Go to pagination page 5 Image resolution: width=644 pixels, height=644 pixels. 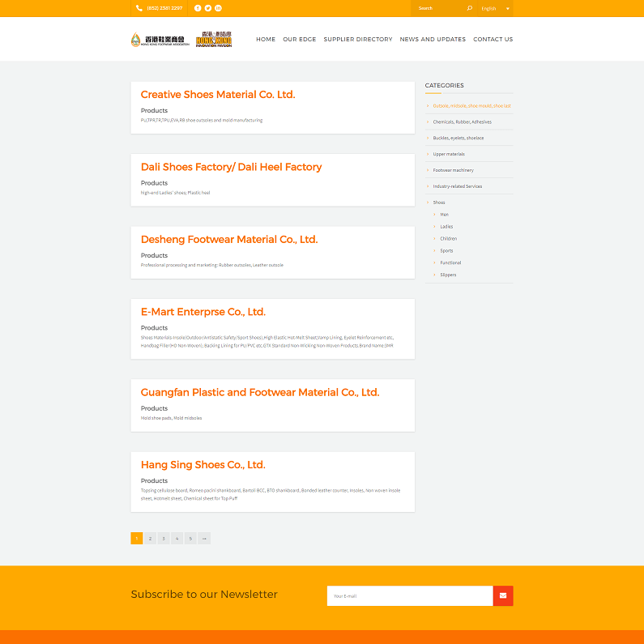click(x=190, y=538)
